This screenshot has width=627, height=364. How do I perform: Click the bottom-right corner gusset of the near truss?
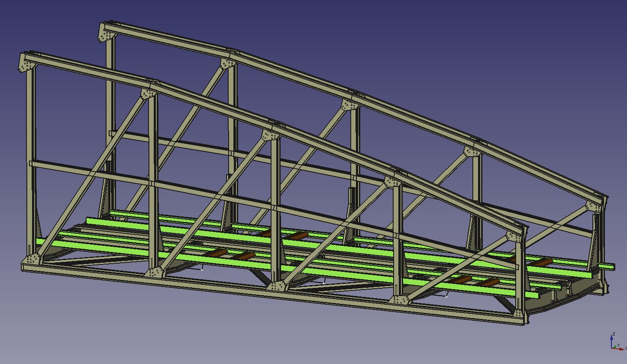520,314
